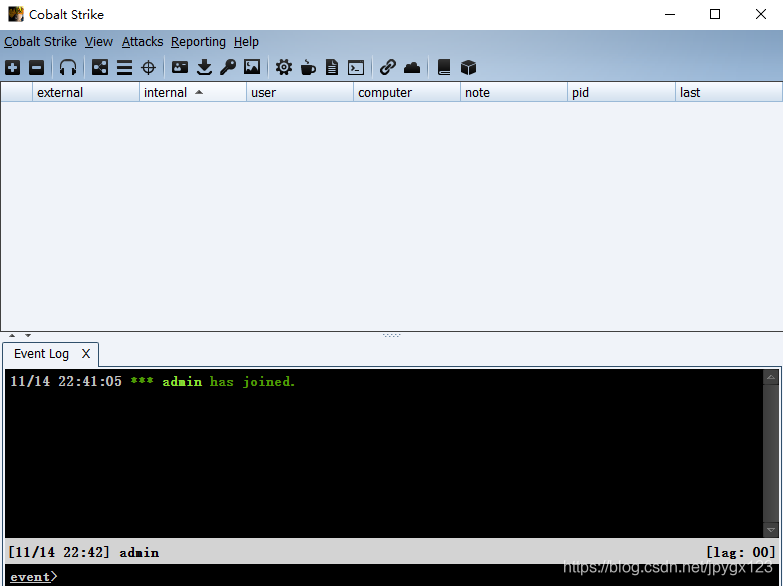Viewport: 783px width, 586px height.
Task: Open the View menu
Action: click(99, 42)
